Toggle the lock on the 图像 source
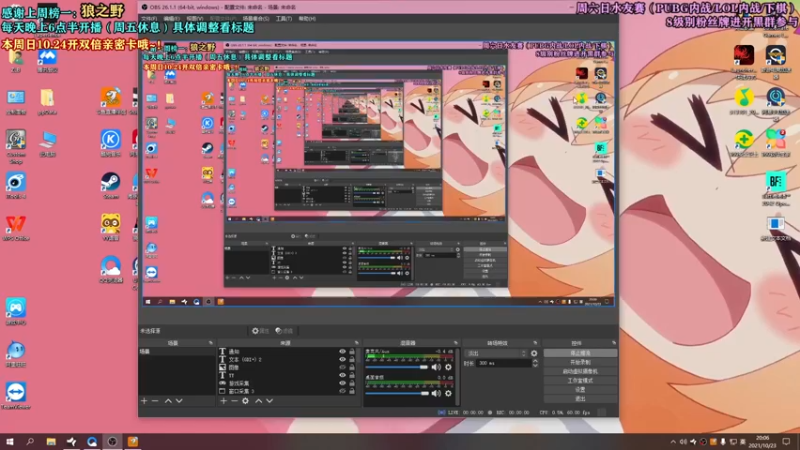Screen dimensions: 800x450 (352, 367)
